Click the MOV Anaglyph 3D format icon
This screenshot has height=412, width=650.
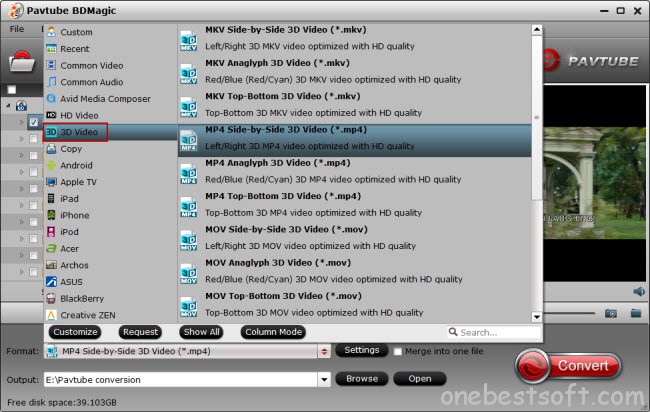click(x=189, y=274)
